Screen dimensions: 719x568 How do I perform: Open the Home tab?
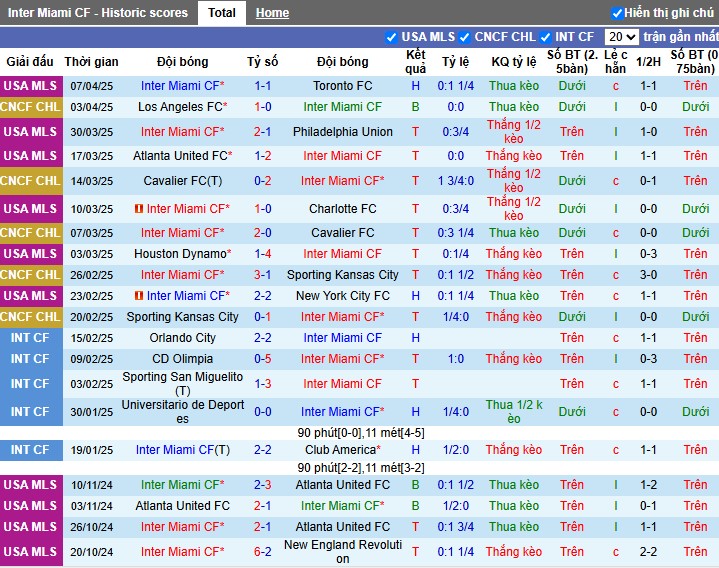272,13
